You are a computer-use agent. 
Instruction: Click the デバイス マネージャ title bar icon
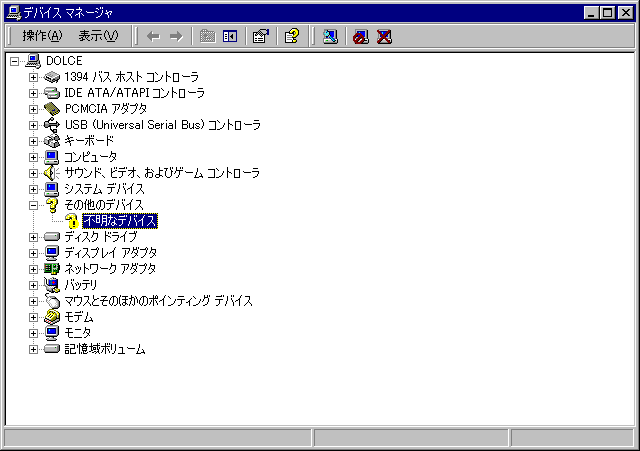tap(14, 13)
